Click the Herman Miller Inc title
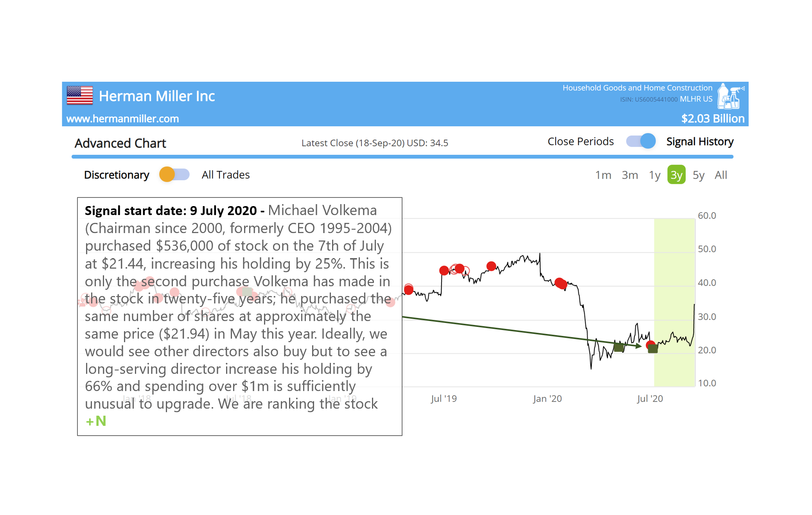812x515 pixels. pyautogui.click(x=157, y=96)
